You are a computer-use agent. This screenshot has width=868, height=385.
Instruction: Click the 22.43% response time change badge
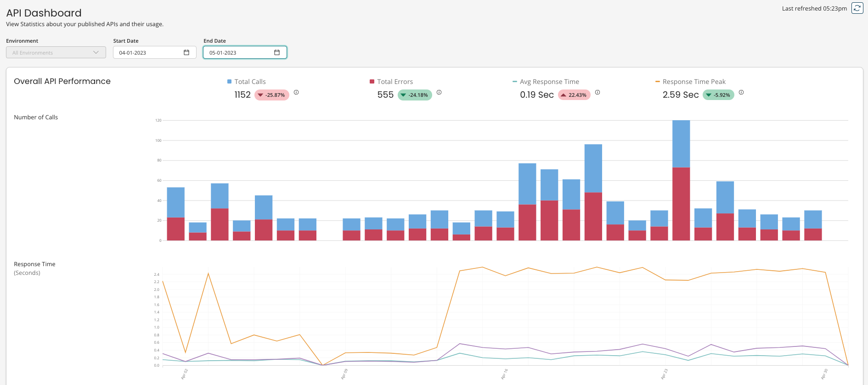tap(574, 95)
